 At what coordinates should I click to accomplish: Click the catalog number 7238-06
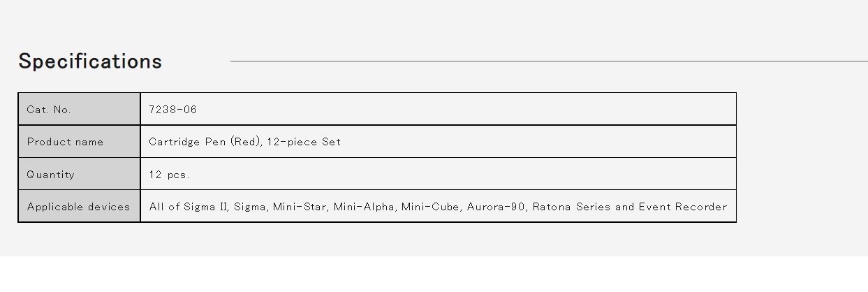(x=172, y=110)
